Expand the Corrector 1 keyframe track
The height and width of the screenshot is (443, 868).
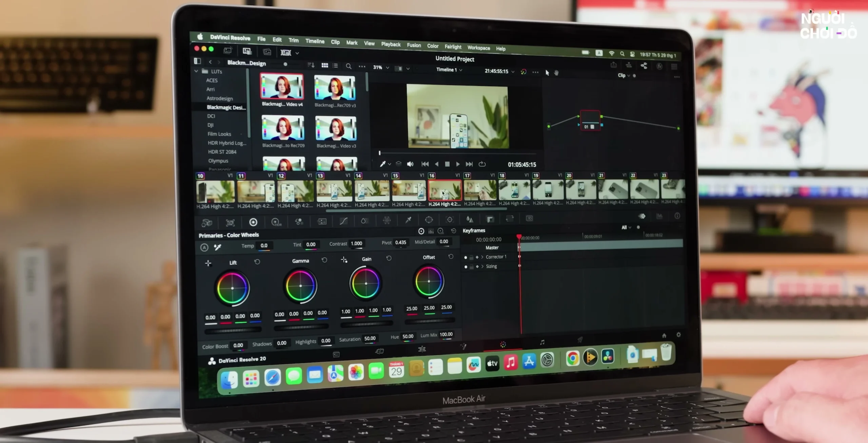(x=482, y=257)
